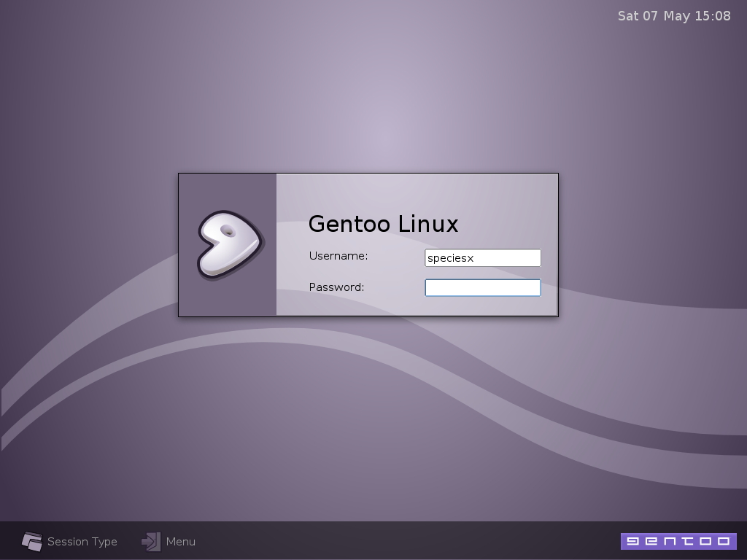Click the Gentoo G logo in login box
The image size is (747, 560).
click(x=230, y=245)
